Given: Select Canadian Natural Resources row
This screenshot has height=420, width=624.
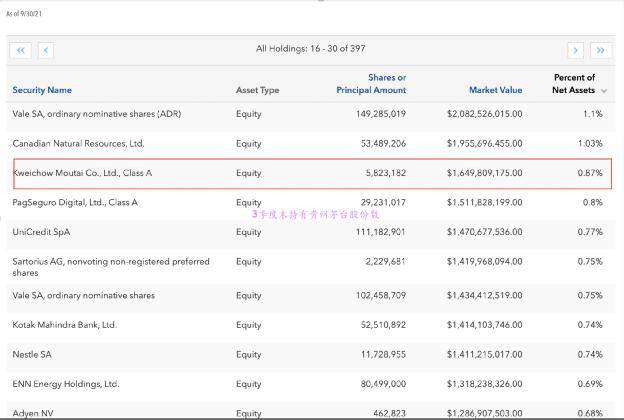Looking at the screenshot, I should click(x=311, y=144).
